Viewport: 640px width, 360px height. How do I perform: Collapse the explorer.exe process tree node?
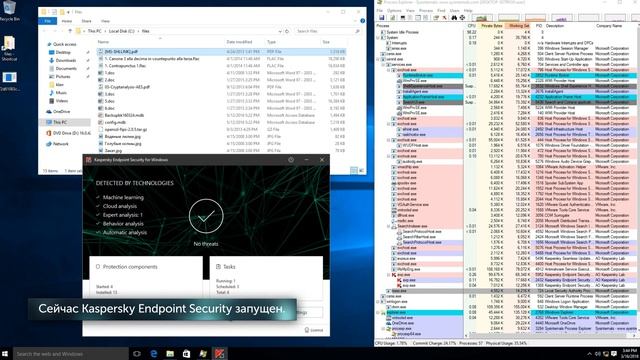pyautogui.click(x=378, y=312)
